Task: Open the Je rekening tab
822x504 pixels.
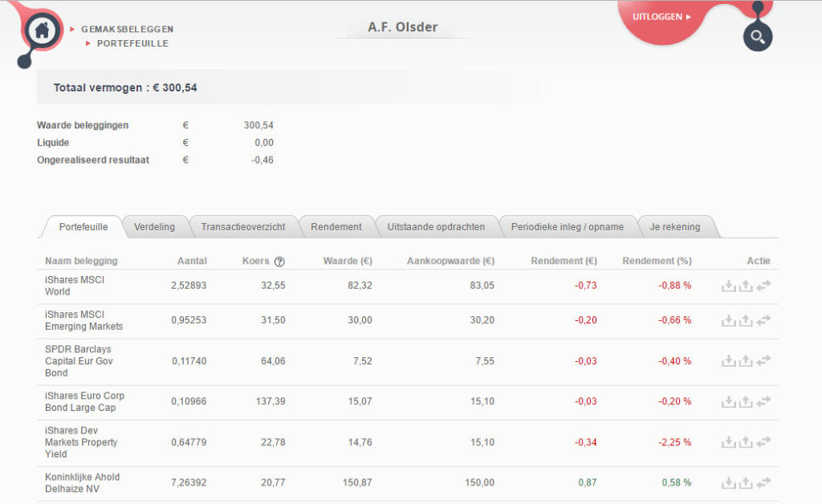Action: (x=675, y=227)
